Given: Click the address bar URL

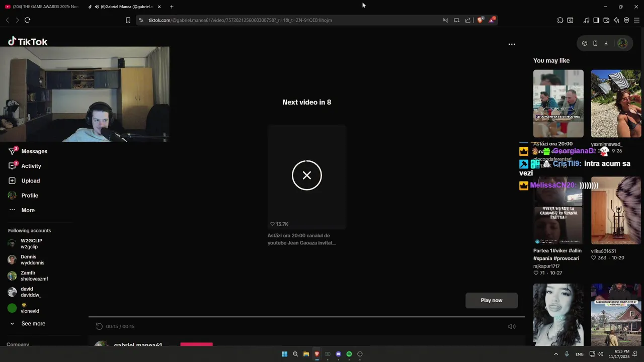Looking at the screenshot, I should 240,20.
